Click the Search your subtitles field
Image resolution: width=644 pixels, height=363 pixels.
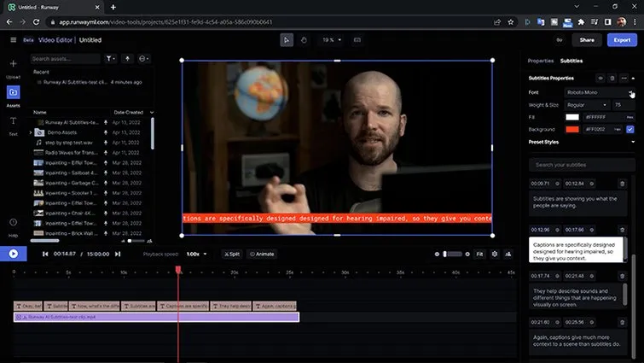580,164
